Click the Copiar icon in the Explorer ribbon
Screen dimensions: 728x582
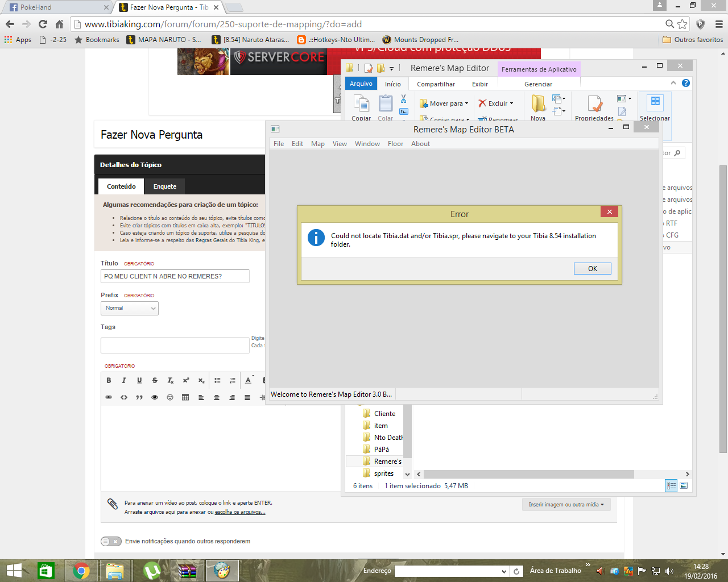pos(361,104)
